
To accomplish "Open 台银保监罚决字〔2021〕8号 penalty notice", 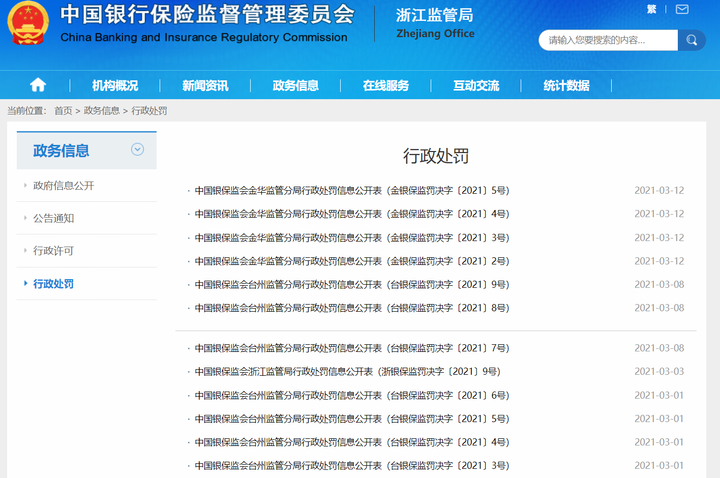I will click(352, 308).
